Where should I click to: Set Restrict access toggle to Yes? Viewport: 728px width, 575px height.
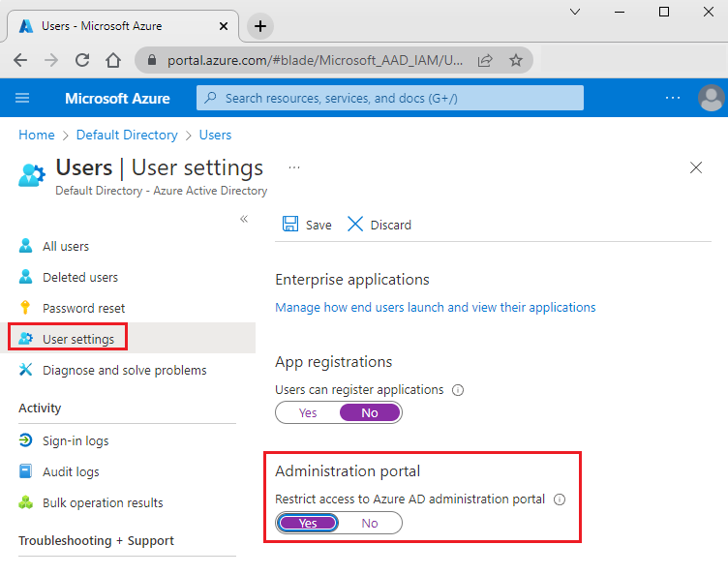point(308,523)
